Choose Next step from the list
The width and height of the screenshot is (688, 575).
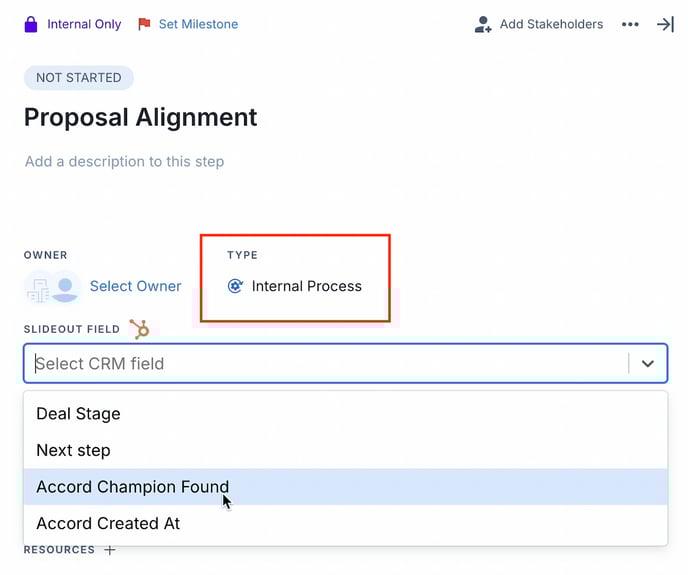[73, 450]
